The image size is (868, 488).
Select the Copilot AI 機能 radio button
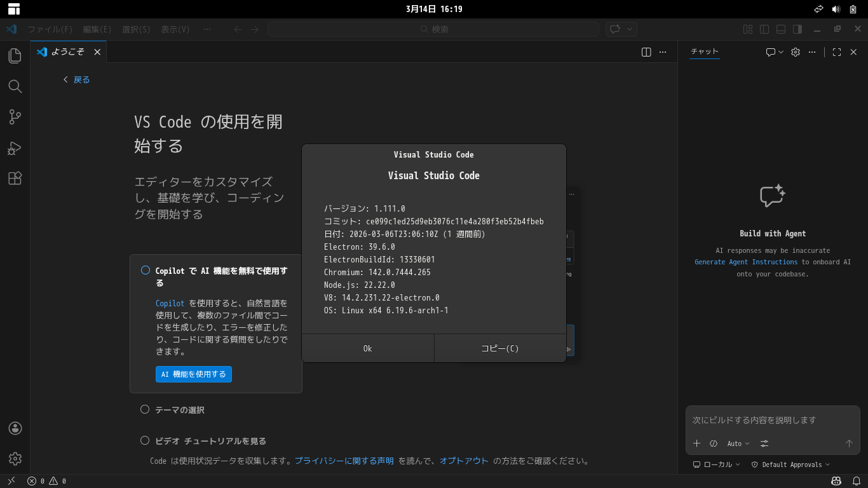coord(145,270)
